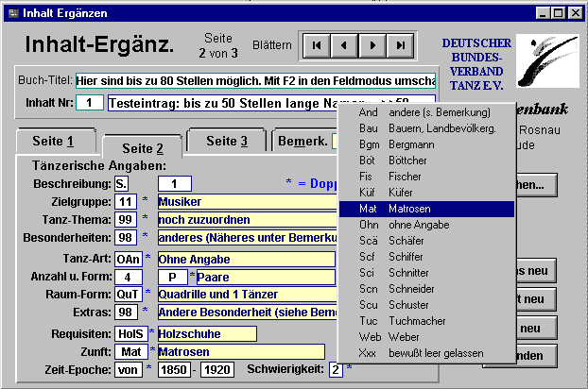The image size is (588, 389).
Task: Open Zielgruppe 'Musiker' combo field
Action: [248, 202]
